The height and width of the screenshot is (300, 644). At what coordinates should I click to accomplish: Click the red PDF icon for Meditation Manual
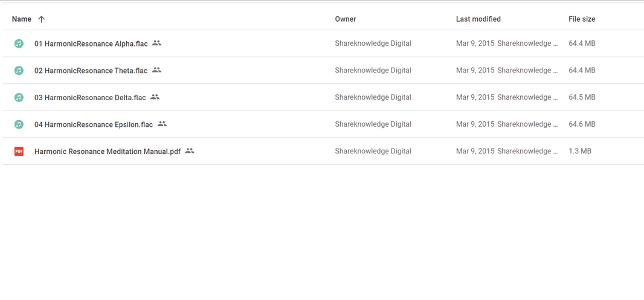pos(19,152)
